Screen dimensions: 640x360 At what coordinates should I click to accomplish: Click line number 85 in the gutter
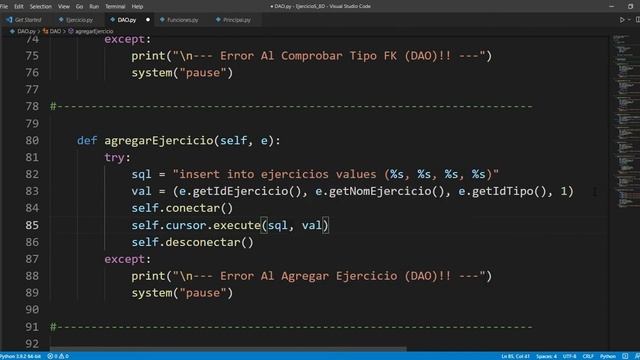32,225
